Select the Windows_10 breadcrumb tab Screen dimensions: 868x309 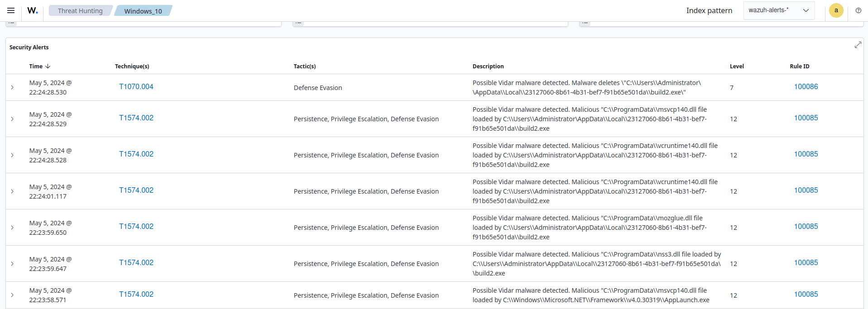(143, 11)
